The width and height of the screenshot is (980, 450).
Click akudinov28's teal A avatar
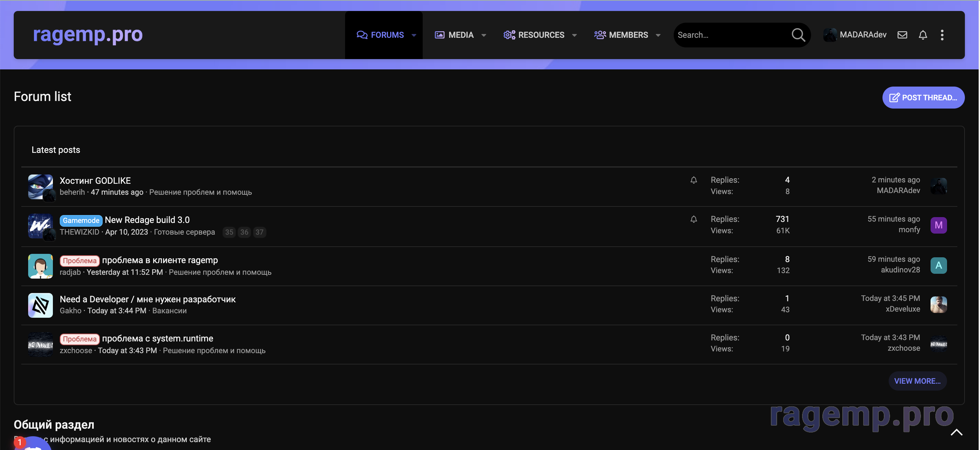pos(938,265)
